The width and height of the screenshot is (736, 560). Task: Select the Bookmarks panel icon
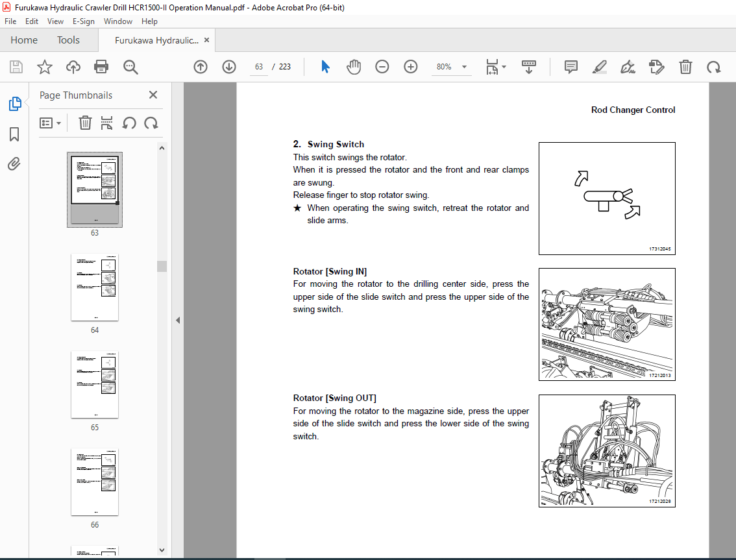(14, 134)
